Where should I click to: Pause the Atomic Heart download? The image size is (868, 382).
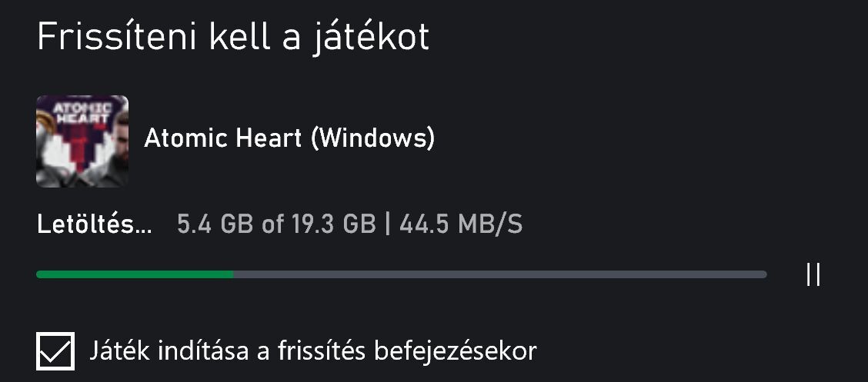click(x=813, y=274)
